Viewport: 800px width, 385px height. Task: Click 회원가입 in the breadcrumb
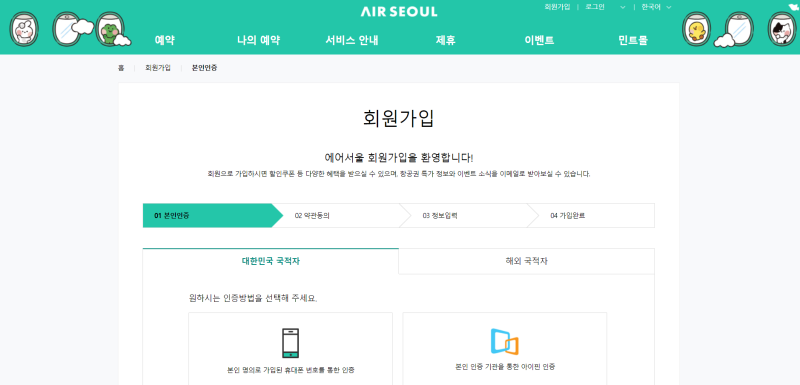[x=158, y=68]
